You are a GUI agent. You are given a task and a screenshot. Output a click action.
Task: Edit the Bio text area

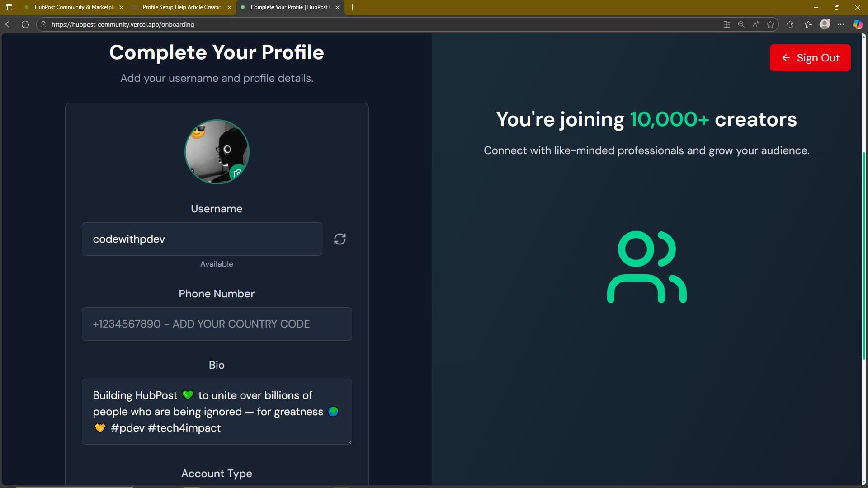pos(217,412)
